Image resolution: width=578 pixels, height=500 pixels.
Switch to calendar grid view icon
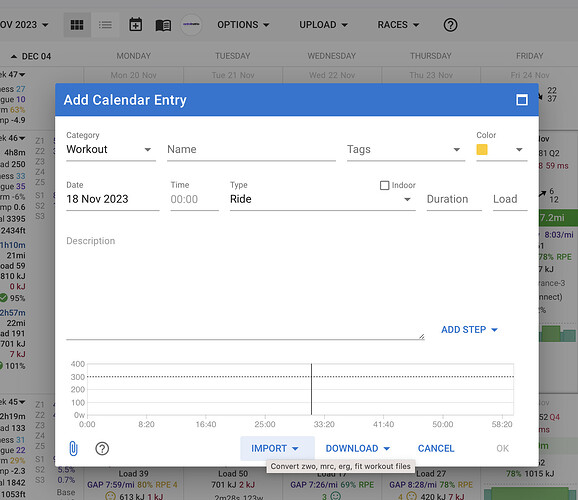click(x=77, y=25)
